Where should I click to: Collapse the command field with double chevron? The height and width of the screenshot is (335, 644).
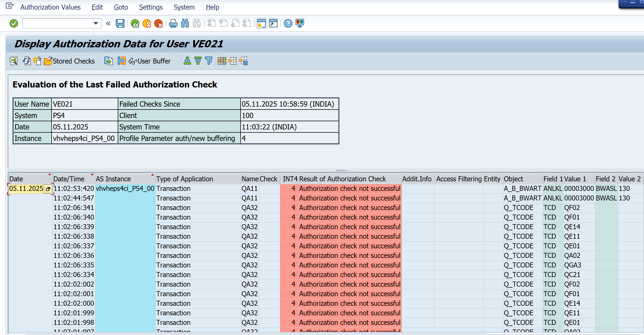(x=108, y=23)
